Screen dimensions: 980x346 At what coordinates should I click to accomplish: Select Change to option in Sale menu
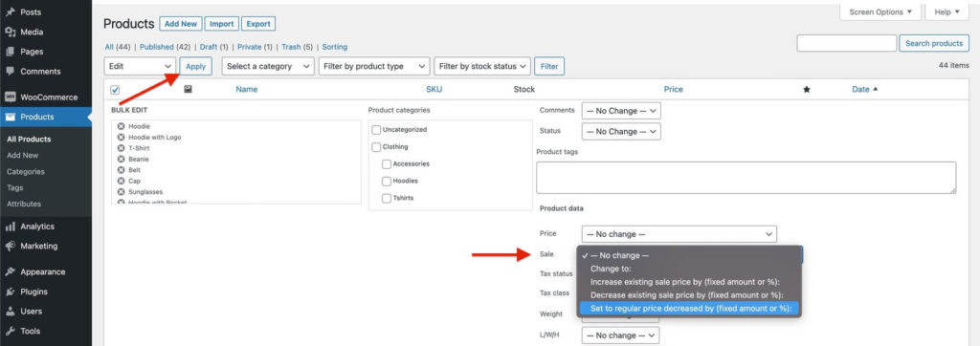(689, 269)
